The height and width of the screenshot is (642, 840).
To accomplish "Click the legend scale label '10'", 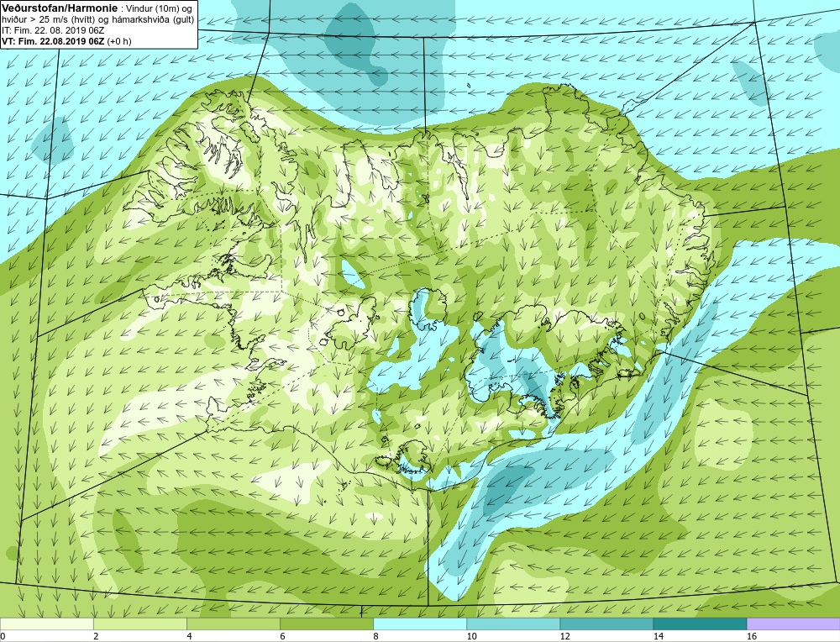I will point(471,636).
